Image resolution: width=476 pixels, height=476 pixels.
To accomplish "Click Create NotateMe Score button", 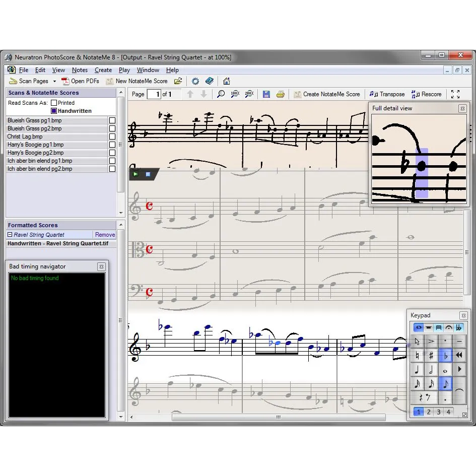I will (x=327, y=94).
